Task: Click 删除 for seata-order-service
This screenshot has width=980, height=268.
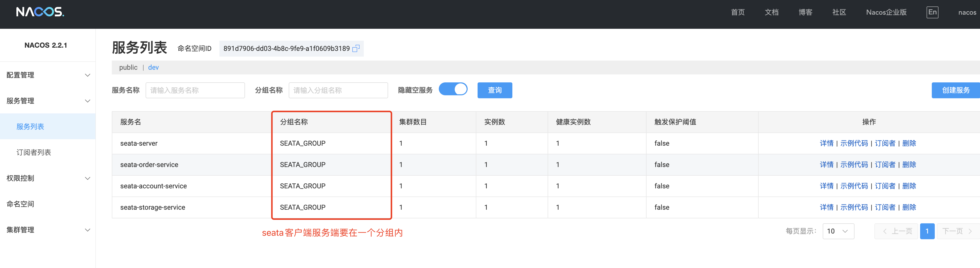Action: (x=909, y=165)
